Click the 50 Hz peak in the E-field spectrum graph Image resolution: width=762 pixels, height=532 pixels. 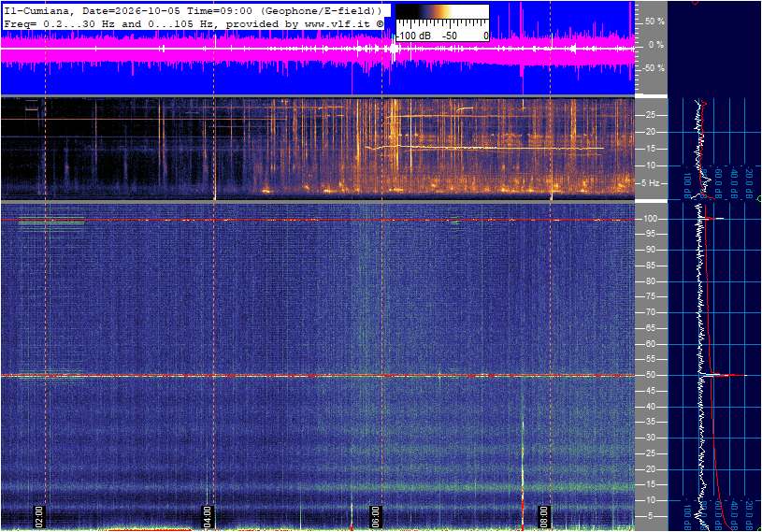[x=724, y=375]
